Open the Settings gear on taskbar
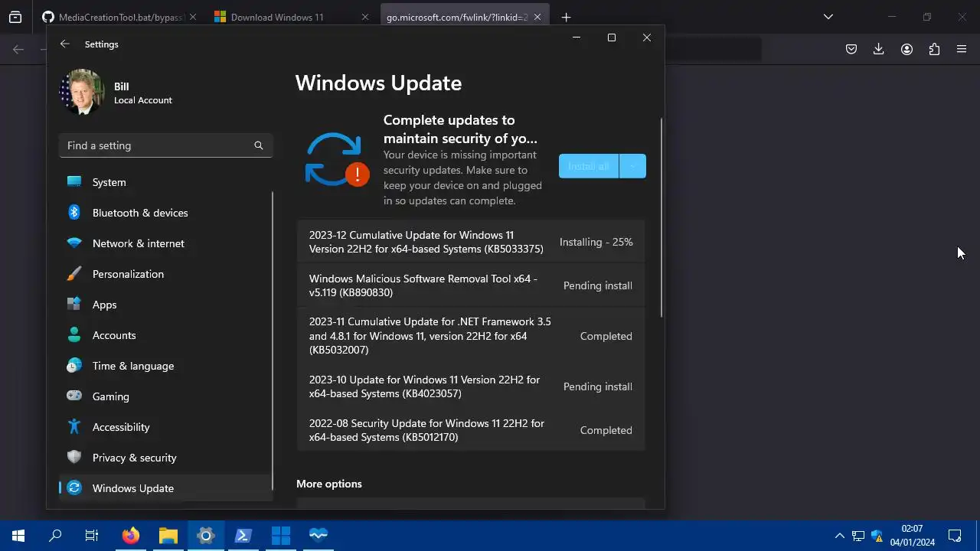980x551 pixels. coord(206,536)
